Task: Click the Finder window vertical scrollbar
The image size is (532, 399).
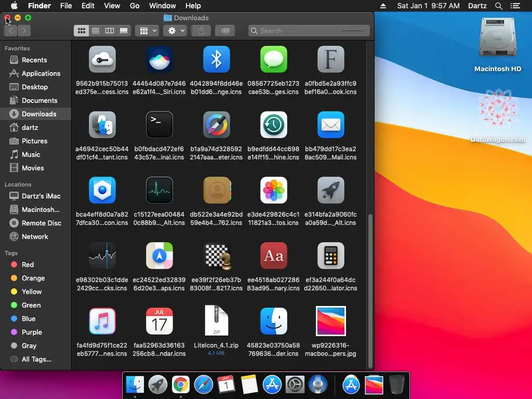Action: 370,291
